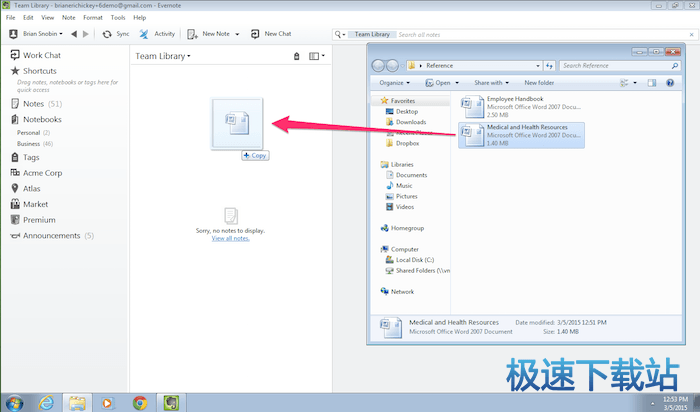The height and width of the screenshot is (412, 700).
Task: Select the Medical and Health Resources file
Action: [521, 135]
